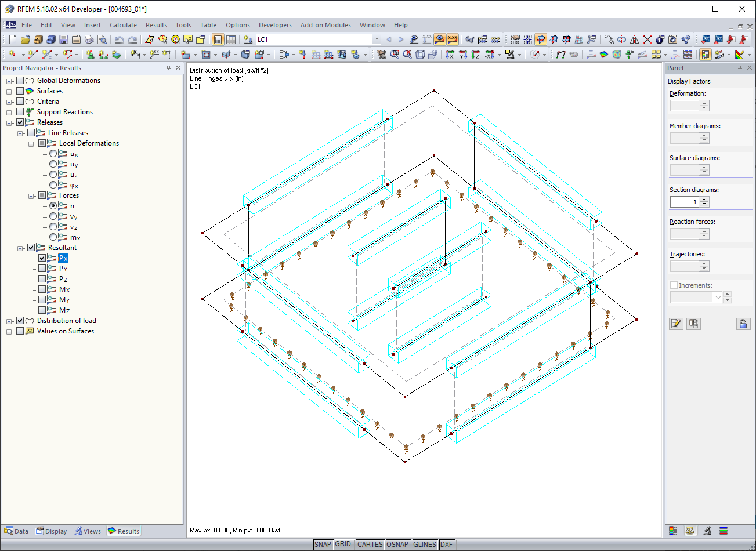
Task: Select the uz local deformation radio button
Action: point(53,175)
